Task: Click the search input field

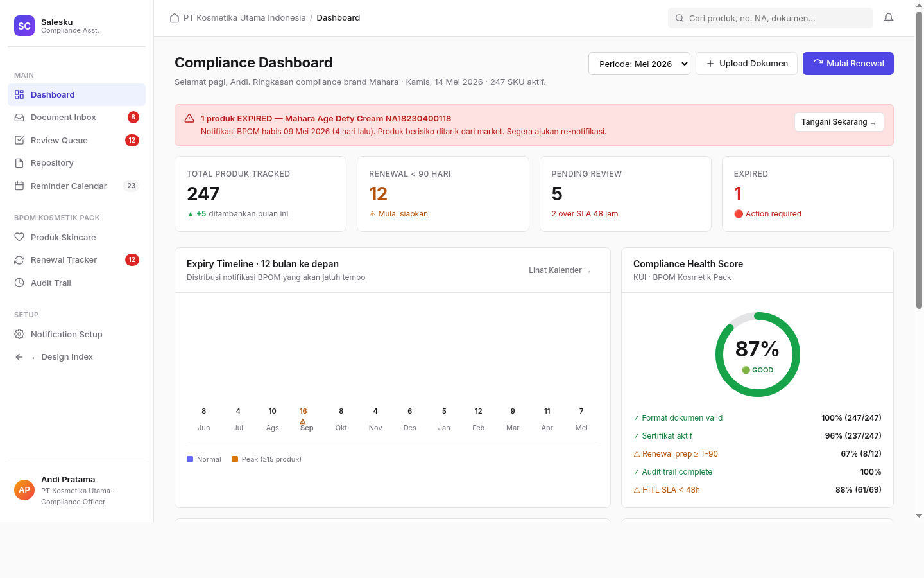Action: coord(771,18)
